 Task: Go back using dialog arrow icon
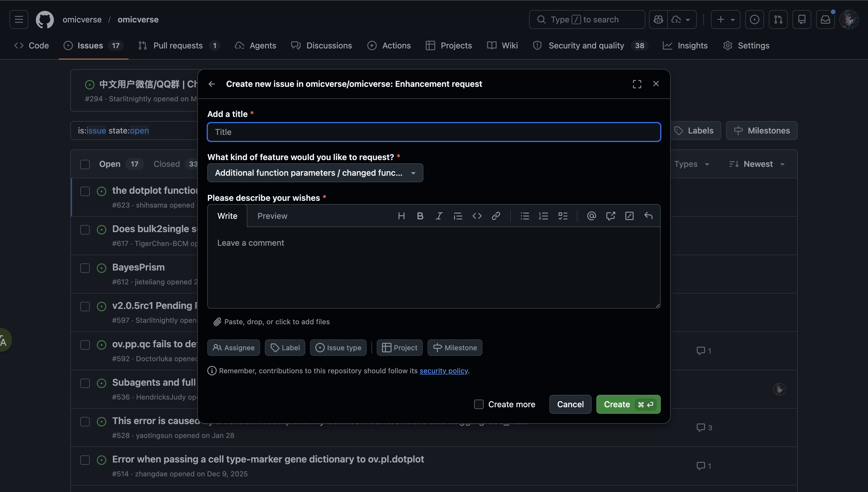tap(212, 84)
